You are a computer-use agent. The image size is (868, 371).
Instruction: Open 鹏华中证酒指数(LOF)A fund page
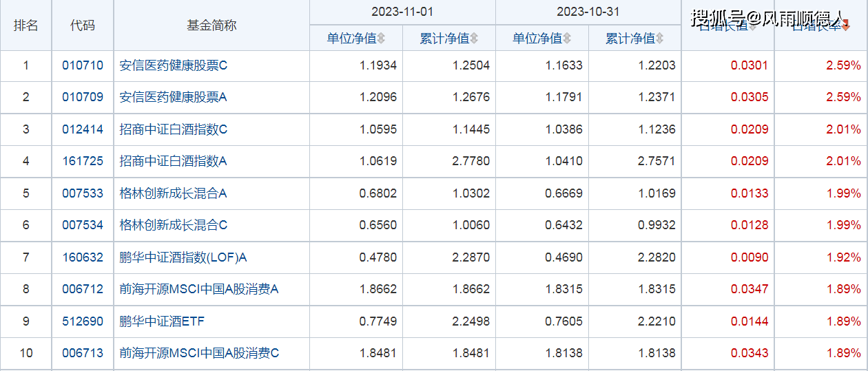[183, 257]
